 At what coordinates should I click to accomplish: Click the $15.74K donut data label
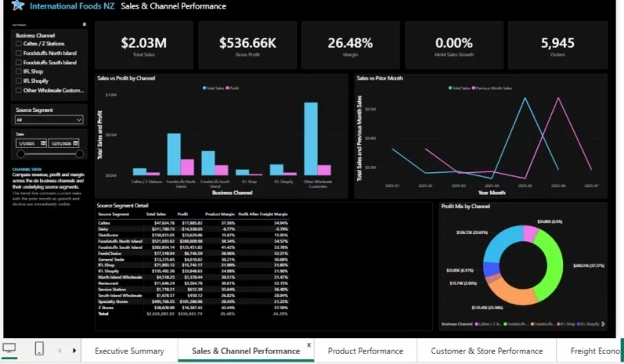(463, 283)
